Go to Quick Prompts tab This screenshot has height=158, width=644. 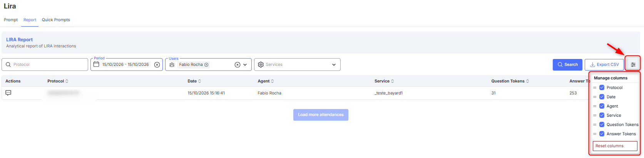[x=56, y=20]
